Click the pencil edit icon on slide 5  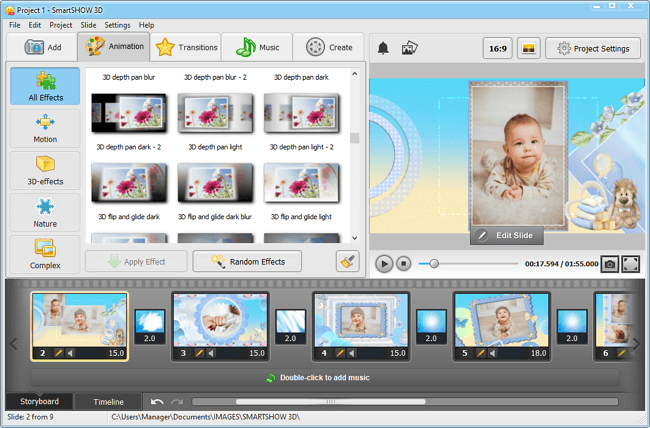pos(481,353)
